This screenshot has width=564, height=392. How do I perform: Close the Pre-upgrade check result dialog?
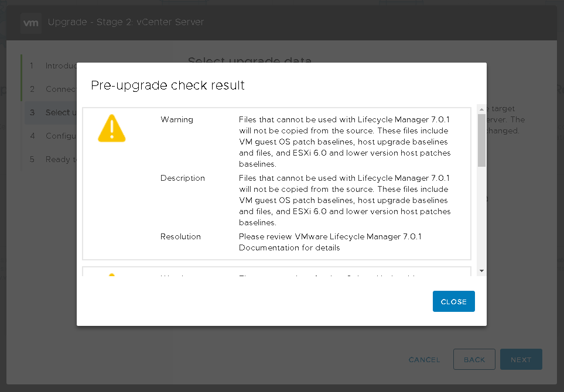453,302
